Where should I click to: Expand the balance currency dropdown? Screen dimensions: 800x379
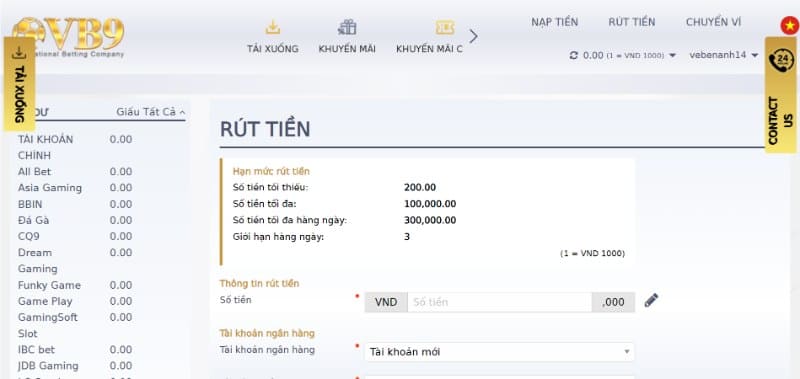coord(672,55)
